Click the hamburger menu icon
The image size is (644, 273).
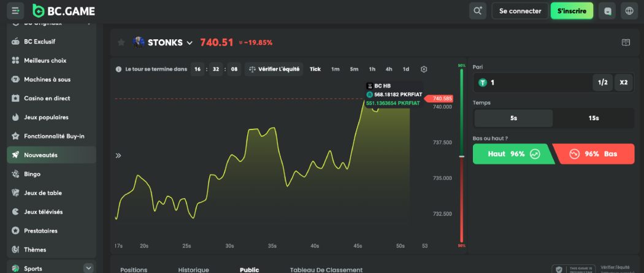tap(15, 11)
